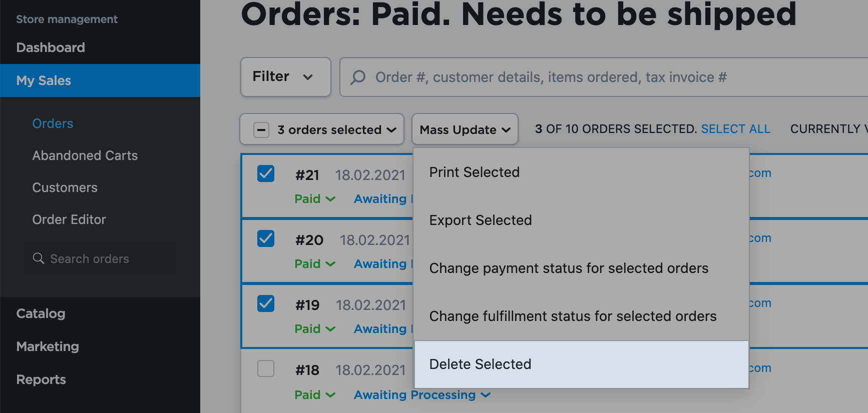Open the Filter dropdown
This screenshot has height=413, width=868.
pyautogui.click(x=285, y=77)
